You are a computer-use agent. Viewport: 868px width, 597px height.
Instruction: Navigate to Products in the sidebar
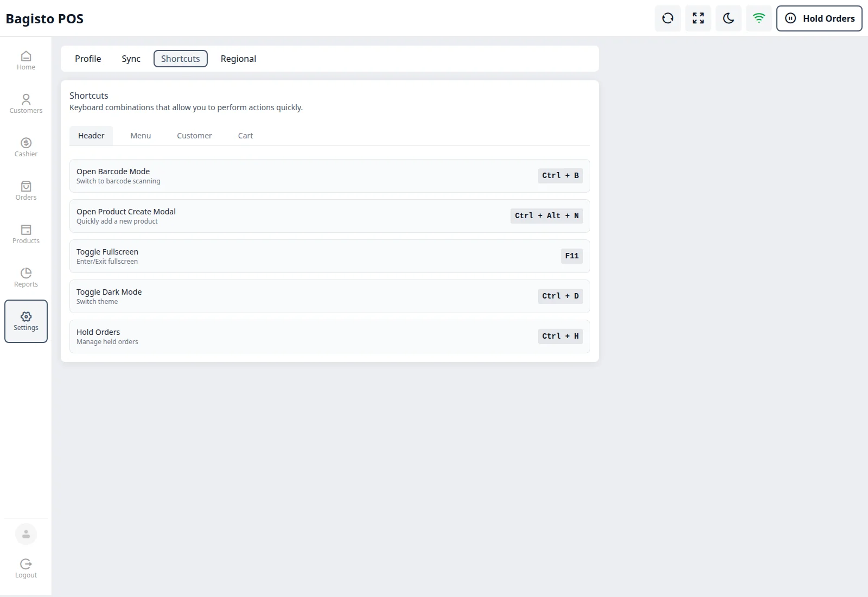[x=26, y=234]
